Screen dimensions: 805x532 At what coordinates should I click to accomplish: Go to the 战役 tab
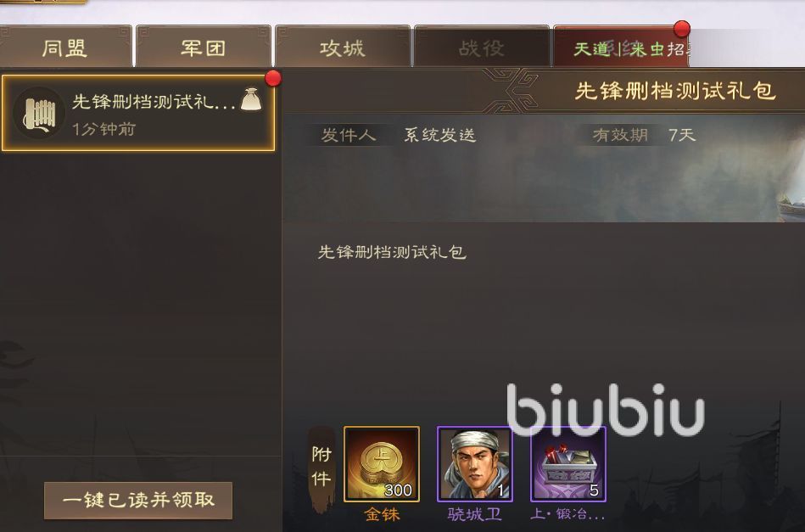point(482,48)
